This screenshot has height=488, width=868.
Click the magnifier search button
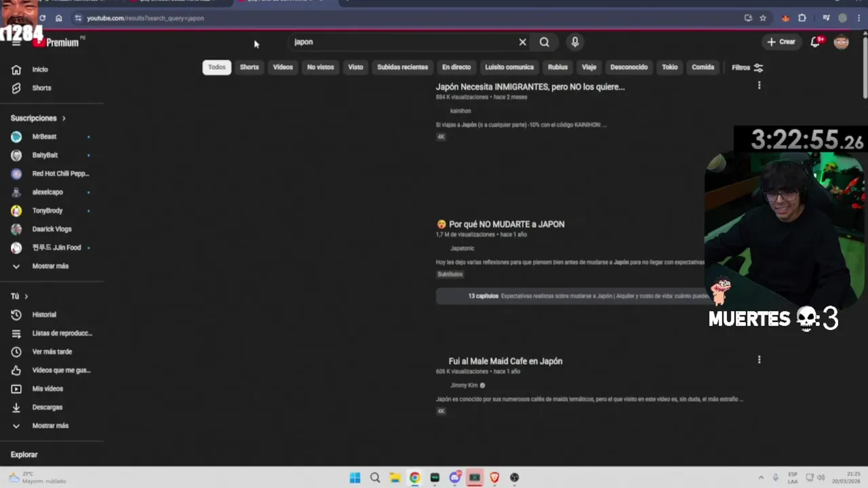coord(544,42)
